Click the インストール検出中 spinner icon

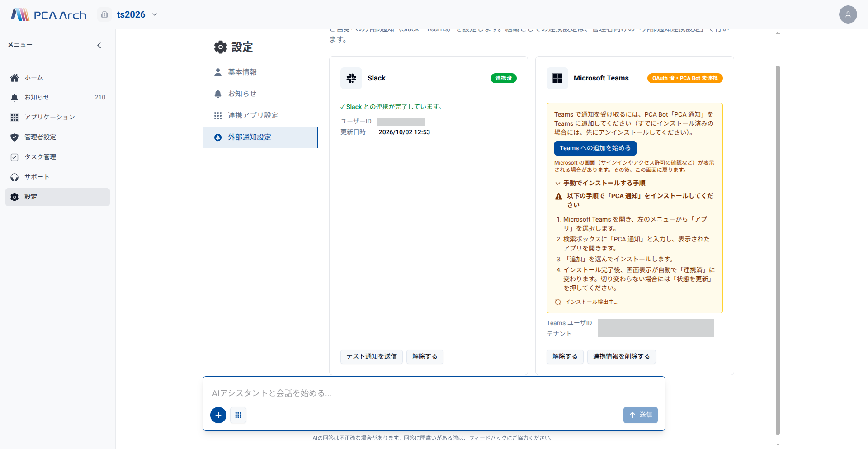[558, 302]
